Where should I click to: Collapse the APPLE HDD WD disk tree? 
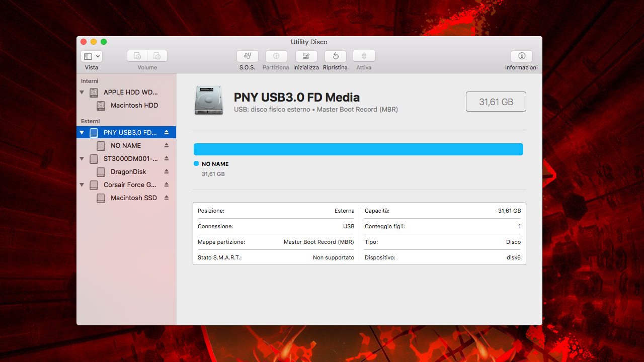(82, 93)
